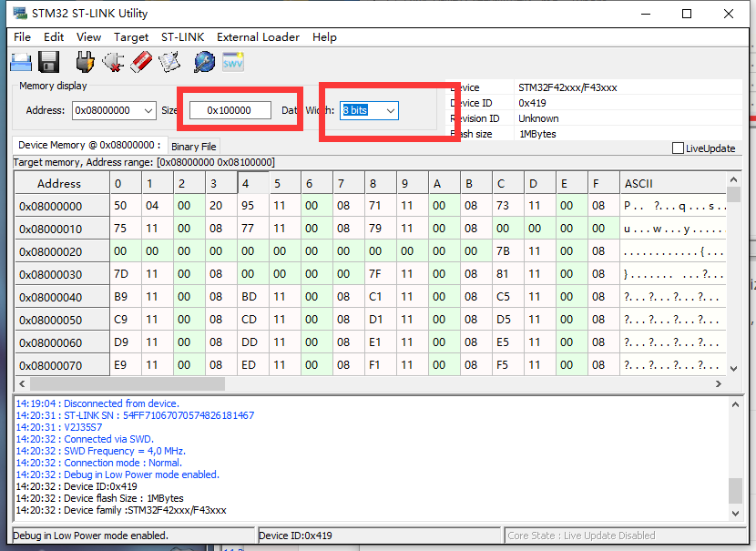756x551 pixels.
Task: Switch to the Binary File tab
Action: tap(193, 147)
